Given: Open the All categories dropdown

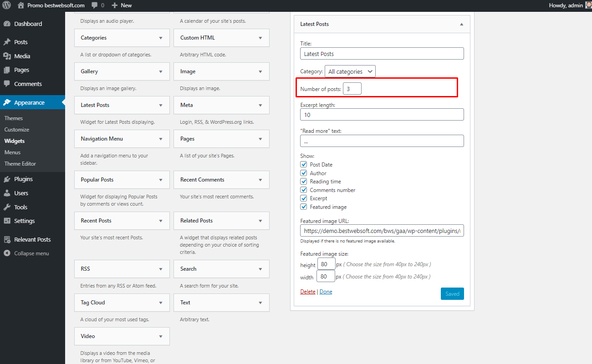Looking at the screenshot, I should [x=350, y=71].
